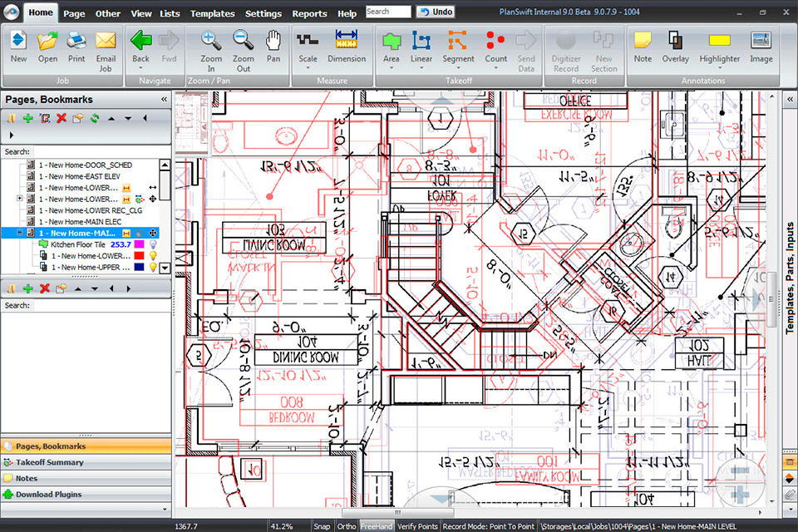Viewport: 798px width, 532px height.
Task: Click red swatch of New Home-LOWER overlay
Action: point(139,255)
